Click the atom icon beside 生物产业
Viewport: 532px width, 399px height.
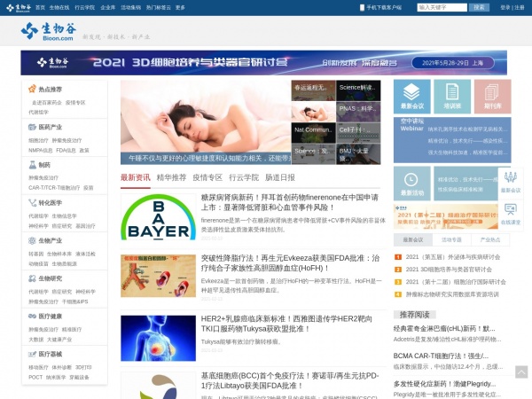pyautogui.click(x=32, y=240)
